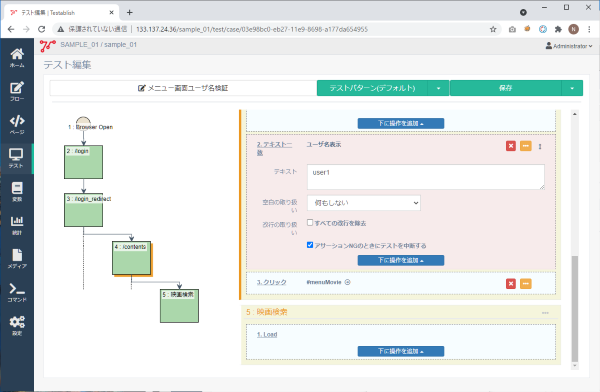Close the テスト編集 browser tab

pos(111,13)
